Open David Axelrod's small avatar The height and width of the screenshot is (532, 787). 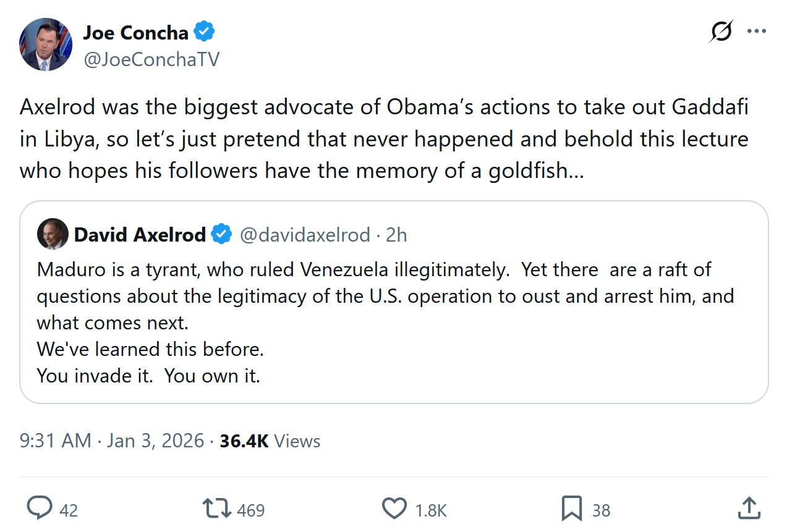pyautogui.click(x=53, y=234)
